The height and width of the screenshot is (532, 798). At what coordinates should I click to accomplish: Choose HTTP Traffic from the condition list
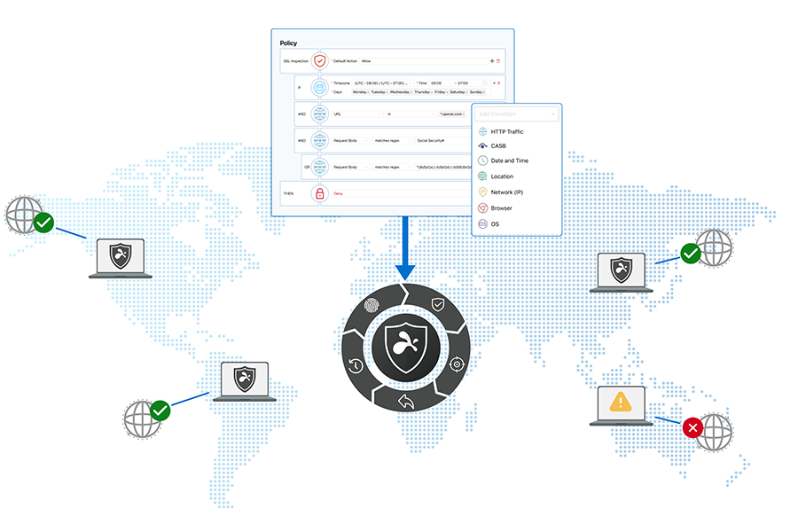507,131
